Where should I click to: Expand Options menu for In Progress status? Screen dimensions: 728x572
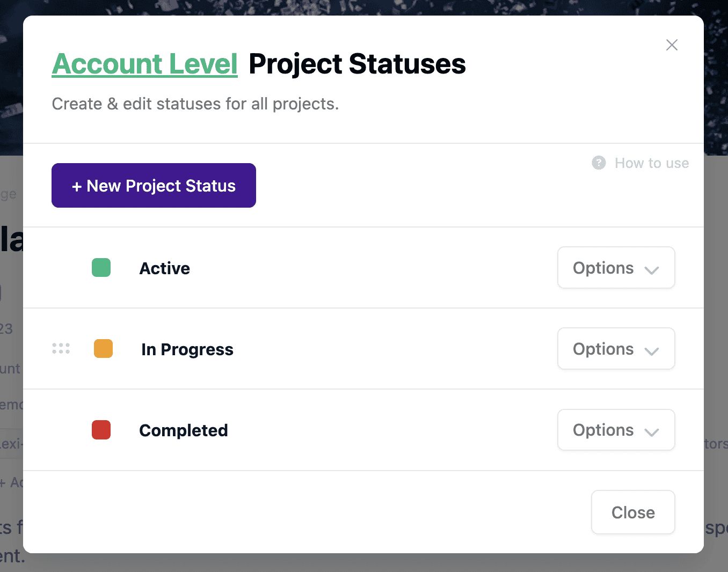(615, 349)
